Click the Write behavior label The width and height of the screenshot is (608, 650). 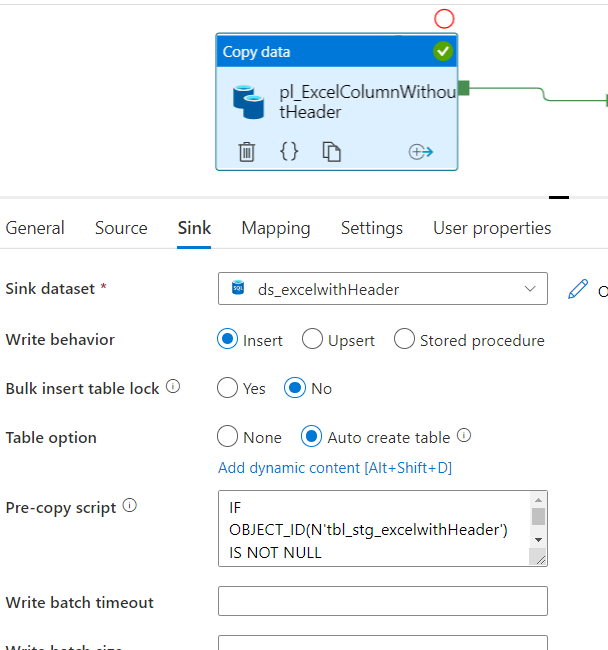tap(60, 340)
